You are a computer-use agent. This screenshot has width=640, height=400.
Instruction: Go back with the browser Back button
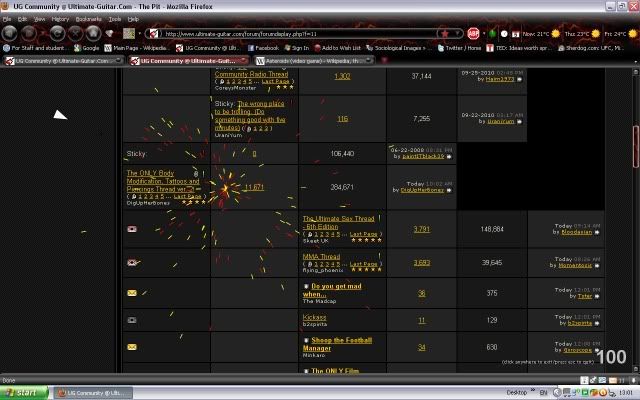[x=9, y=33]
